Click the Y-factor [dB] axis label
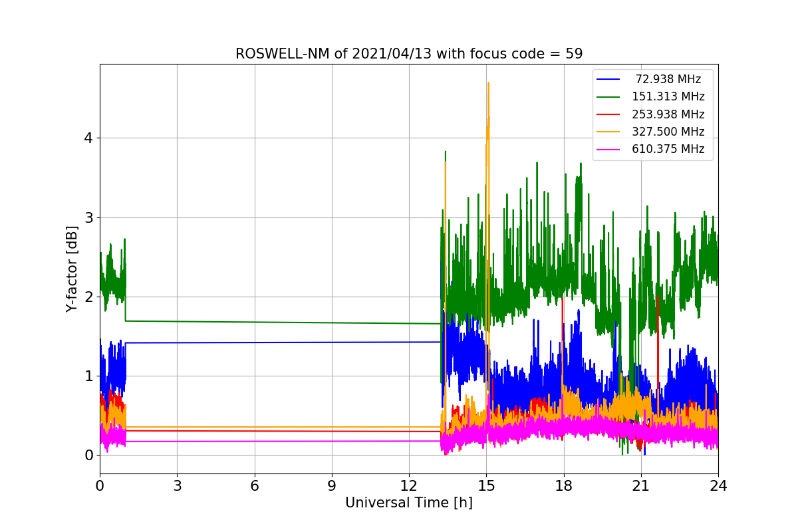 tap(72, 269)
